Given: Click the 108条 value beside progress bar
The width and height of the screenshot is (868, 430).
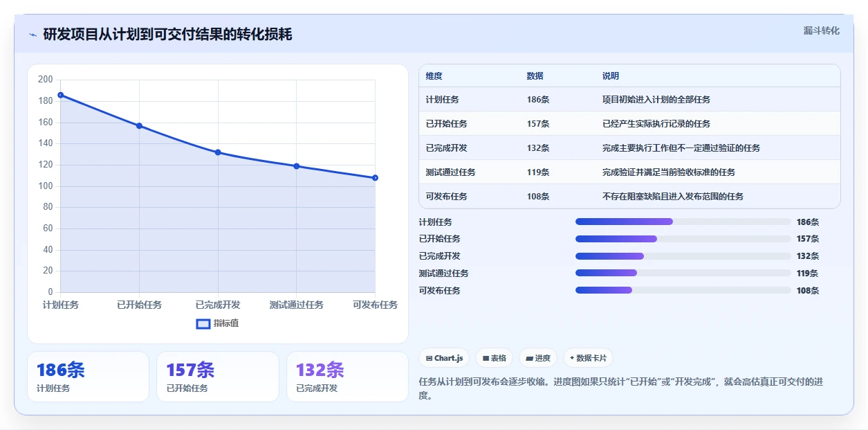Looking at the screenshot, I should click(x=808, y=291).
